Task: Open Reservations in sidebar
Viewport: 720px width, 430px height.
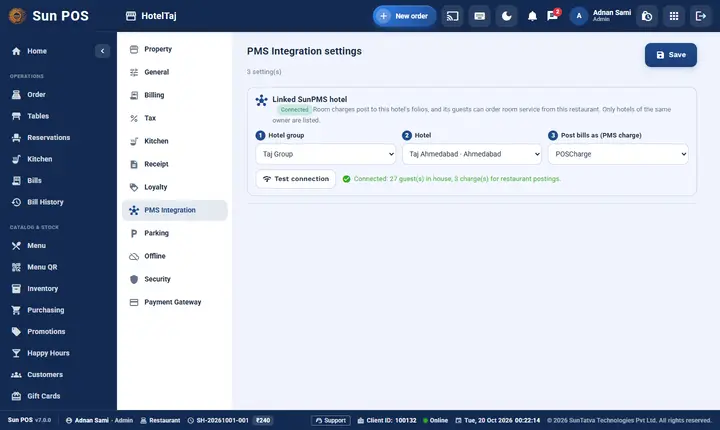Action: point(58,137)
